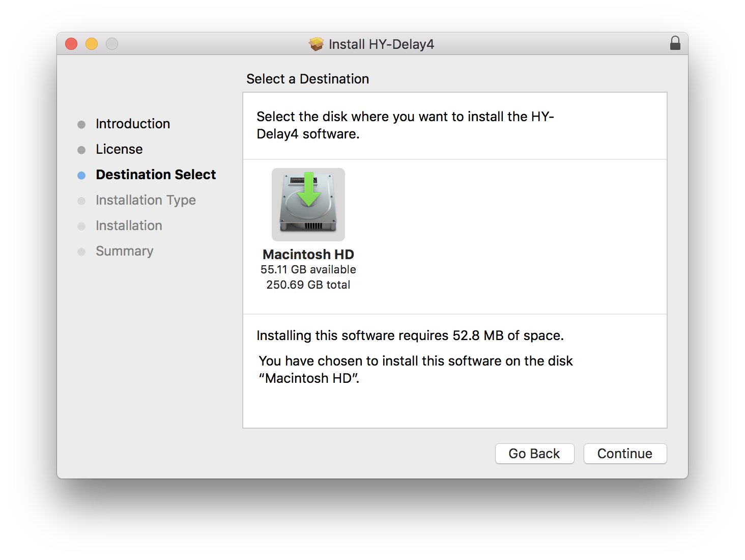Click the bullet beside Installation Type
This screenshot has height=560, width=745.
(81, 201)
